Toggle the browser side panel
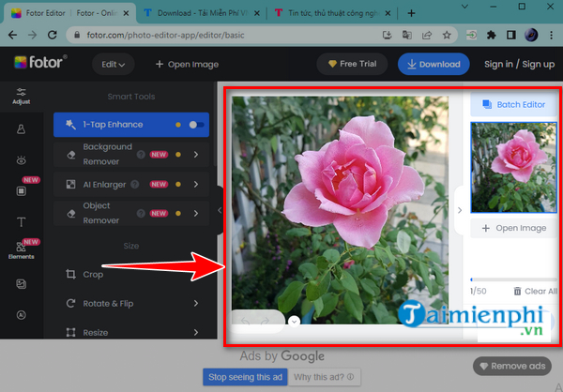The height and width of the screenshot is (392, 563). [511, 35]
